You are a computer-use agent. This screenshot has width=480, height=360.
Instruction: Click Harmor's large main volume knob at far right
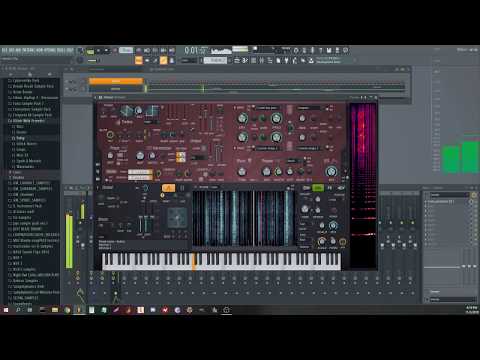[331, 171]
